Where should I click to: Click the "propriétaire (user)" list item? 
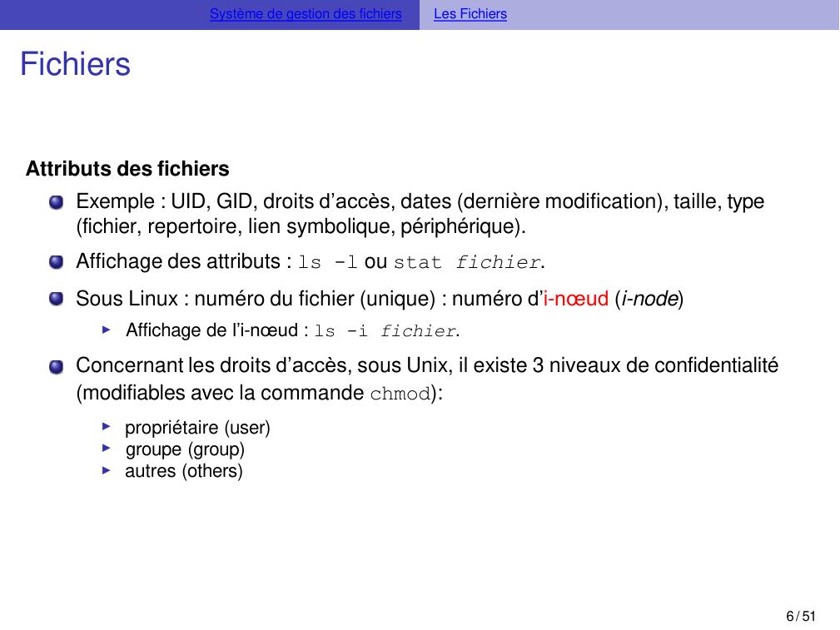point(197,428)
